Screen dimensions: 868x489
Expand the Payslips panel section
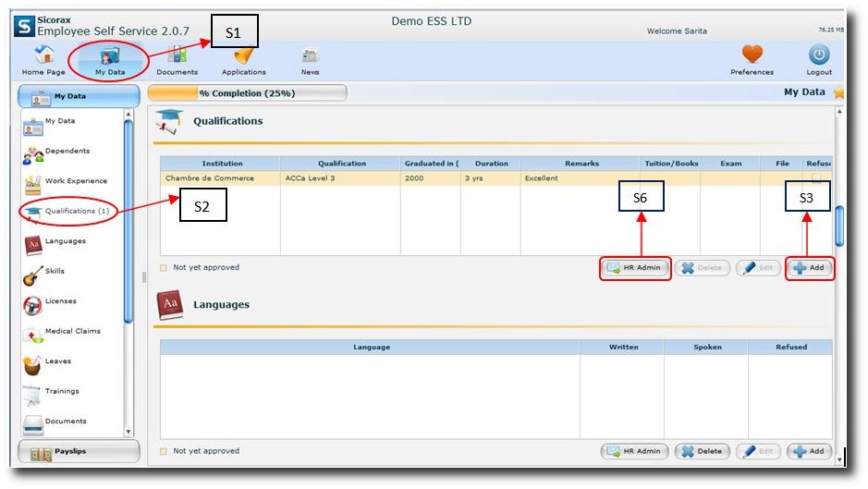(79, 452)
